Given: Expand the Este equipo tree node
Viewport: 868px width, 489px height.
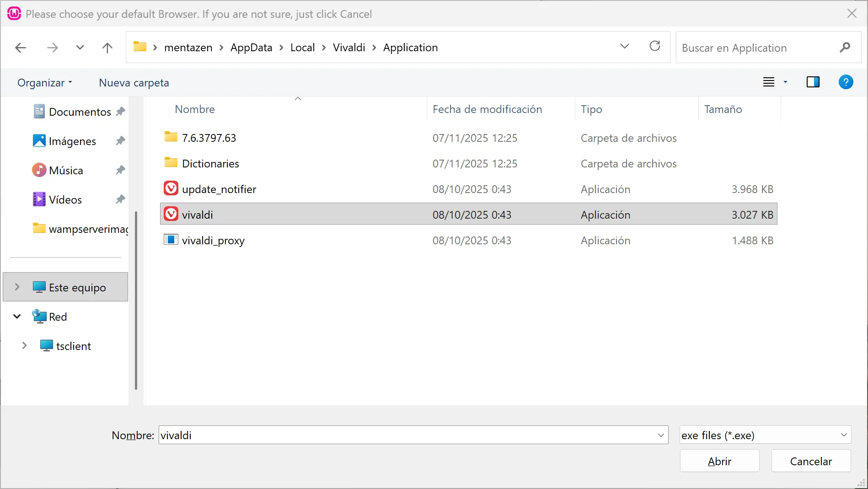Looking at the screenshot, I should click(17, 287).
